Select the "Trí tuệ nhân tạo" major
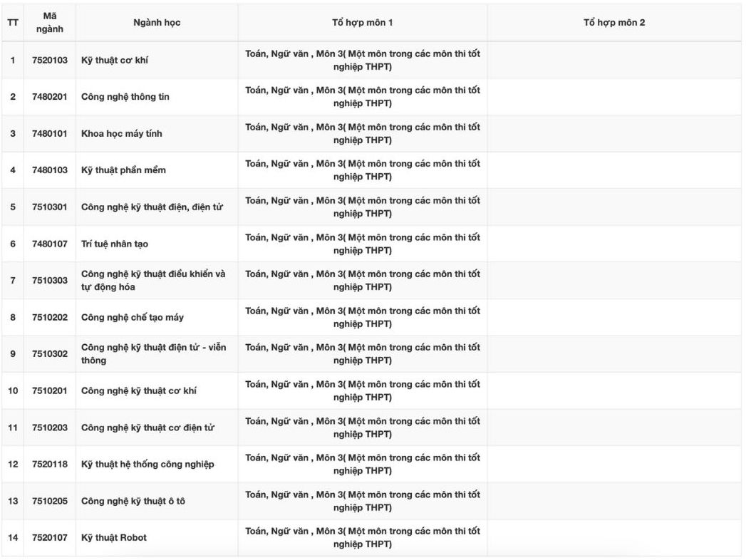 click(x=115, y=244)
